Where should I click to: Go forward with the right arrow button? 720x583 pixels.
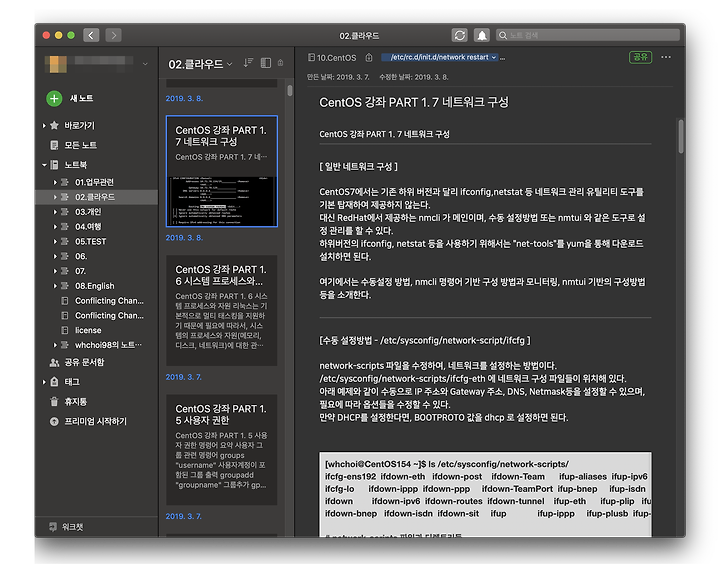tap(113, 35)
